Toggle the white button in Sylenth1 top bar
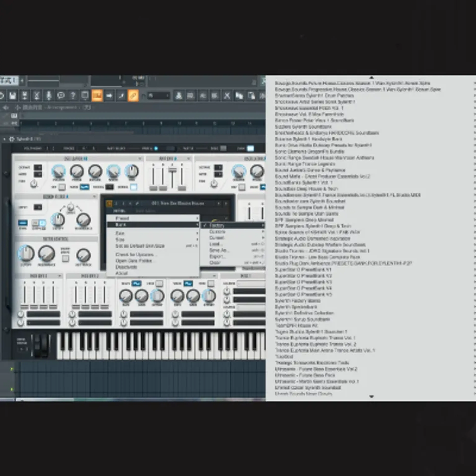476x476 pixels. (x=250, y=148)
